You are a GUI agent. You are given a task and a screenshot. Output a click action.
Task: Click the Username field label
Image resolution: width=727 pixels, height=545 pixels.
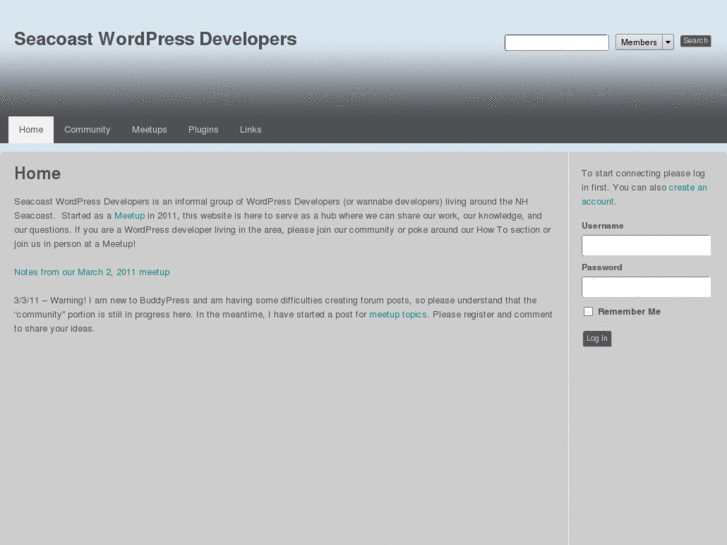coord(602,226)
